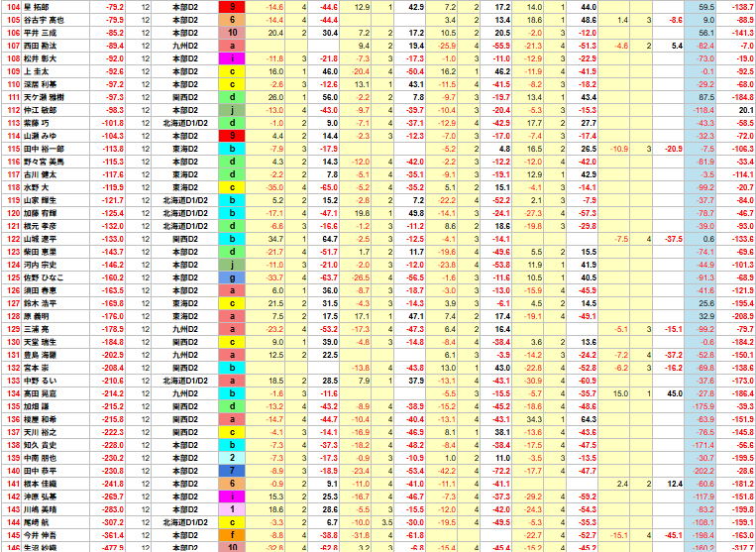This screenshot has height=552, width=756.
Task: Click pink group cell 'i' in row 108
Action: [232, 58]
